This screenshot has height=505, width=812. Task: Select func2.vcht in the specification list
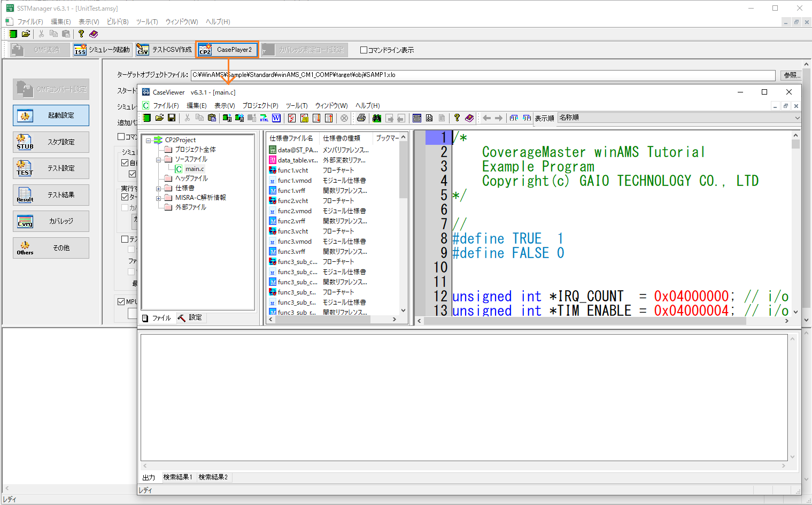(x=292, y=201)
